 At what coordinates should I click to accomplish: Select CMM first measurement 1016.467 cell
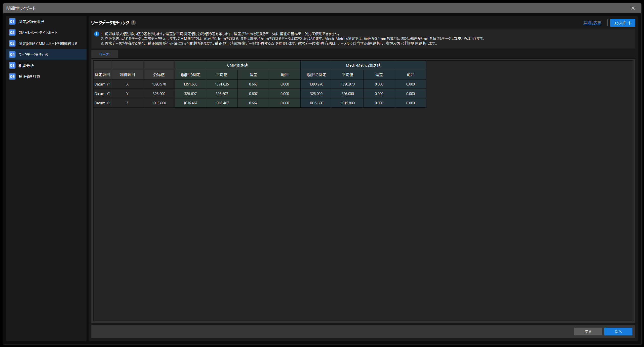[190, 103]
